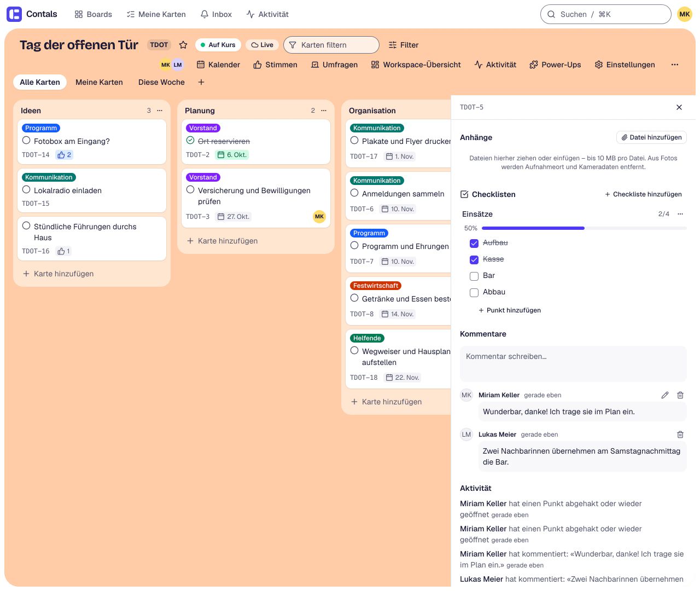Image resolution: width=700 pixels, height=591 pixels.
Task: Open the Ideen list options menu
Action: pos(160,111)
